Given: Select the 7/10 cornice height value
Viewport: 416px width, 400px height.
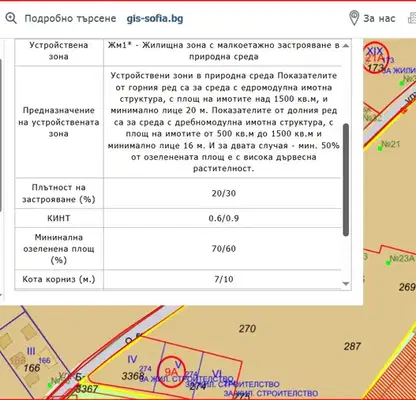Looking at the screenshot, I should 224,279.
